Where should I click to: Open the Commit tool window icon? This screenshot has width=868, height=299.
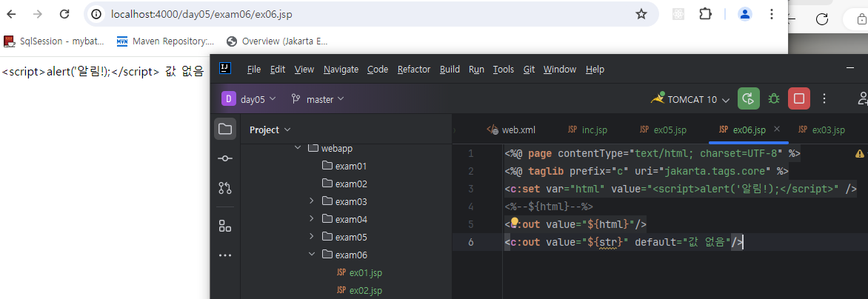tap(224, 158)
